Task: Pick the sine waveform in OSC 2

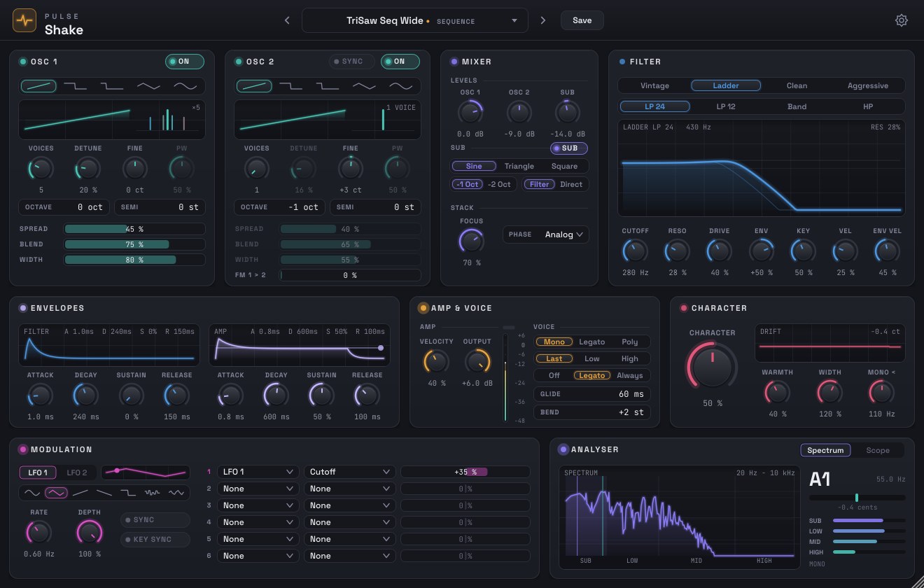Action: tap(401, 86)
